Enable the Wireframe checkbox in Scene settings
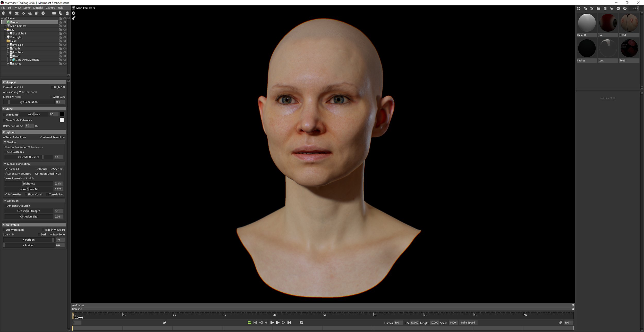 click(x=4, y=114)
